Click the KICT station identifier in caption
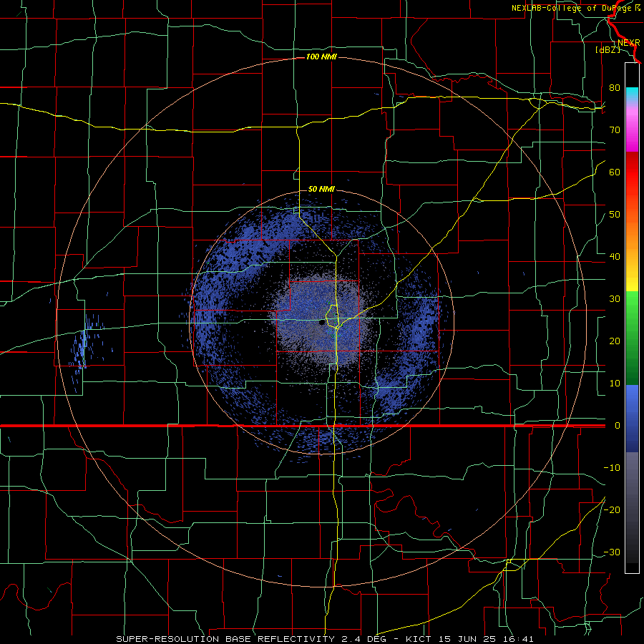 point(419,639)
